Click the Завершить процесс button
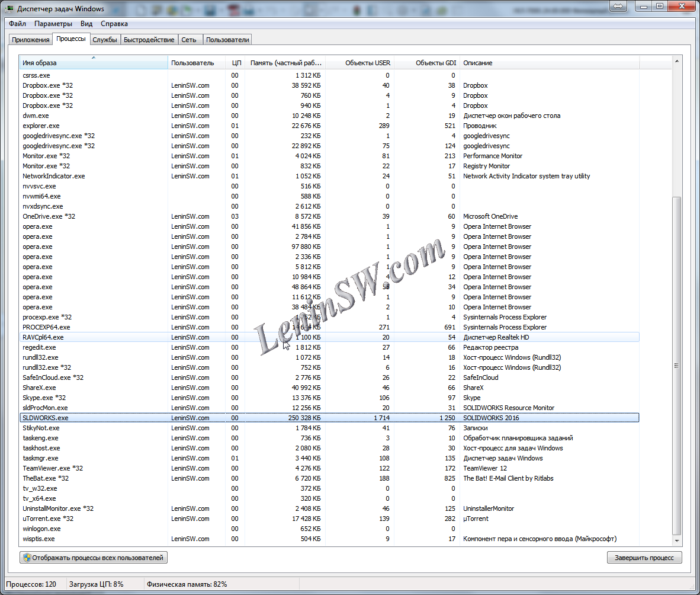The width and height of the screenshot is (700, 595). [x=644, y=557]
